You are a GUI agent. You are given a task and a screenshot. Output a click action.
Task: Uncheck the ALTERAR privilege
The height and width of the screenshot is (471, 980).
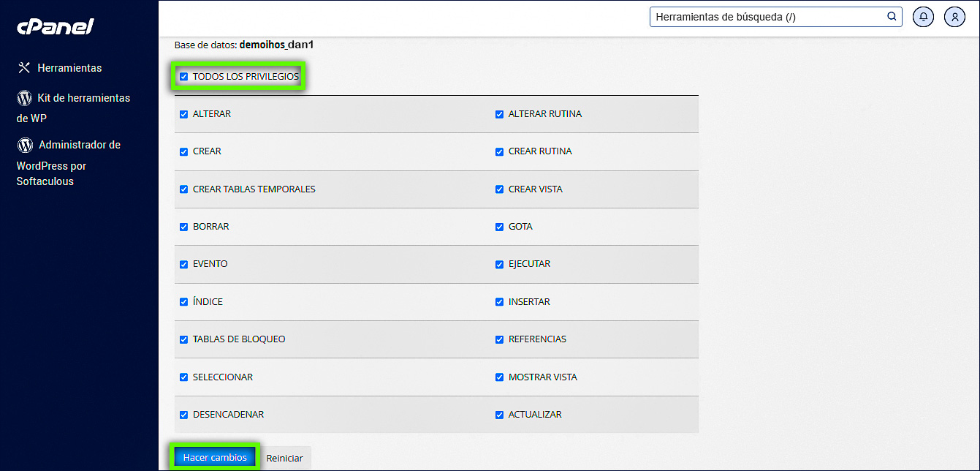(x=184, y=114)
